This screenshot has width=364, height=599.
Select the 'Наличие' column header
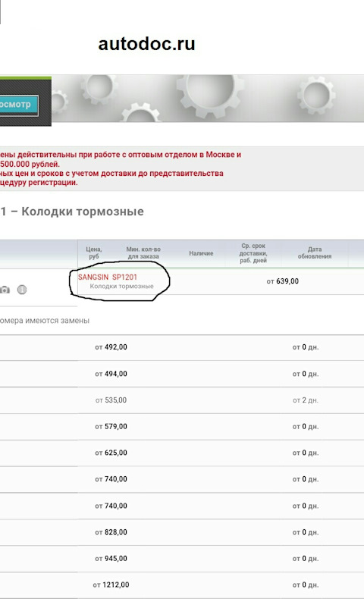(x=201, y=253)
